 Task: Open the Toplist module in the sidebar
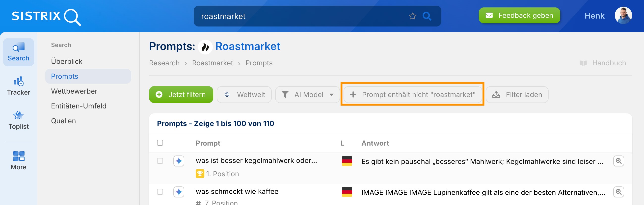click(x=19, y=121)
